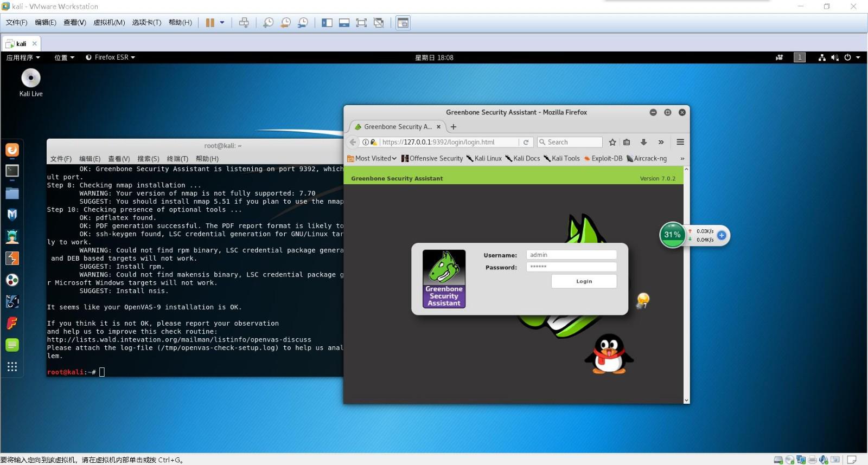This screenshot has width=868, height=465.
Task: Open the Kali Live disc desktop icon
Action: point(31,83)
